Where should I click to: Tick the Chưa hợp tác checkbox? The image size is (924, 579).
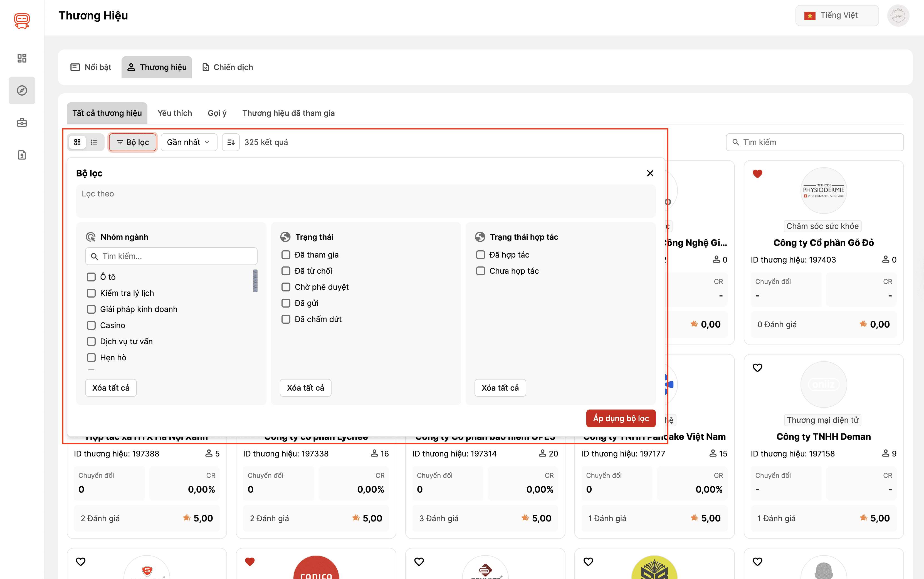481,271
